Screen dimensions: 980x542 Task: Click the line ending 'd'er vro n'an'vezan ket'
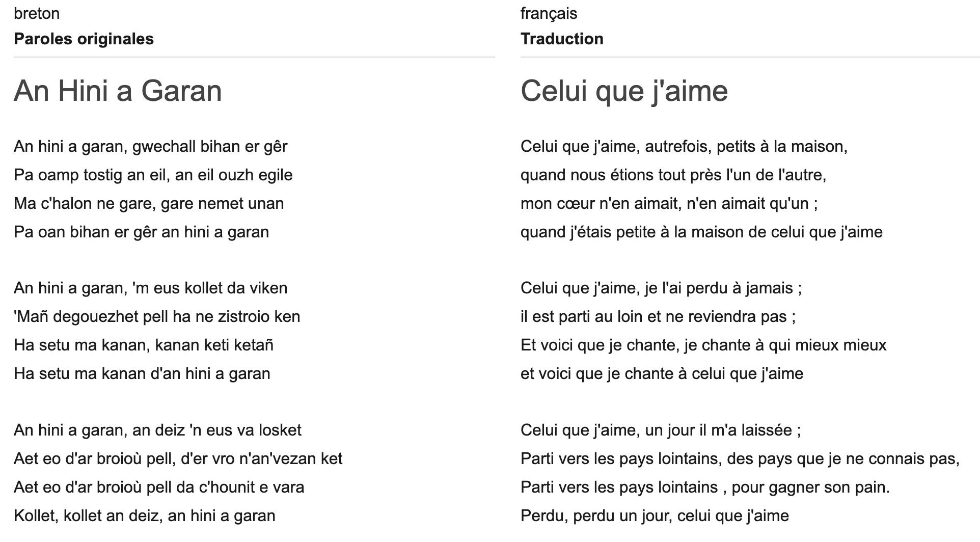click(x=178, y=459)
